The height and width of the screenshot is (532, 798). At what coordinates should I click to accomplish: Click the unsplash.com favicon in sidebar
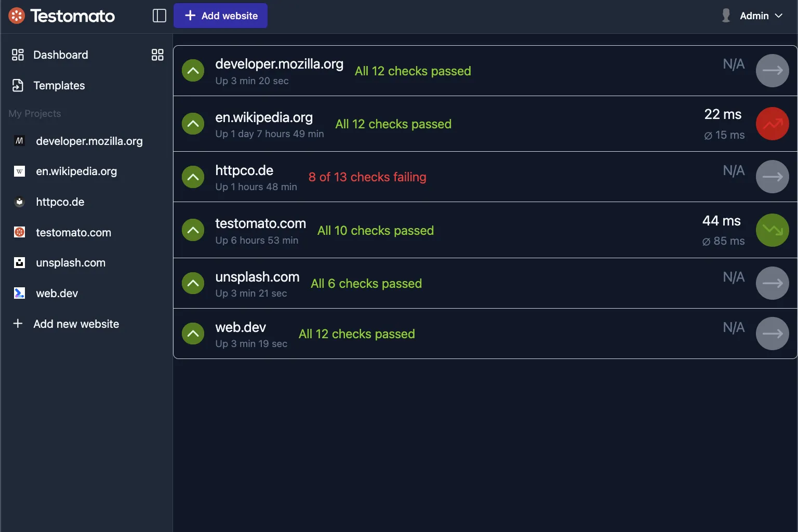point(19,263)
